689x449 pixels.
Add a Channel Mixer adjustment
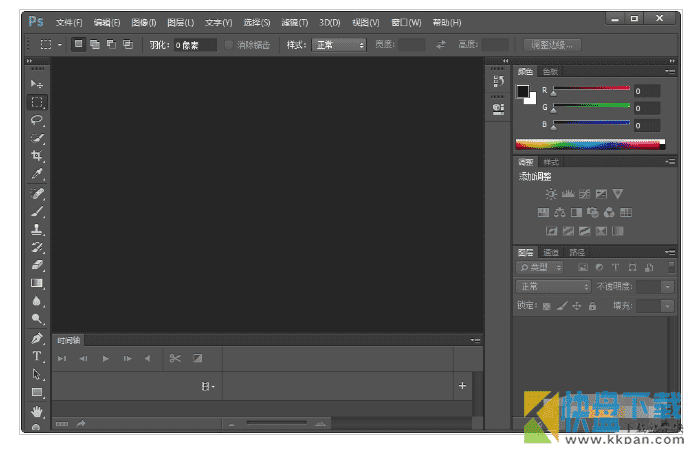[609, 213]
